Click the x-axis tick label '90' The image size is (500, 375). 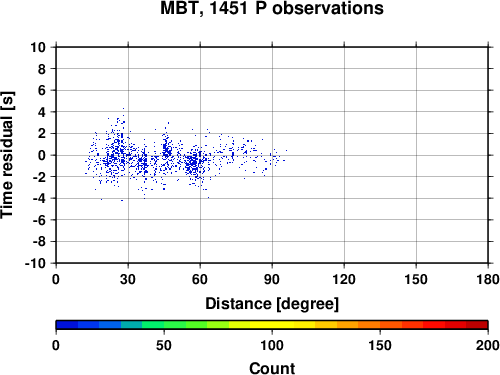272,279
